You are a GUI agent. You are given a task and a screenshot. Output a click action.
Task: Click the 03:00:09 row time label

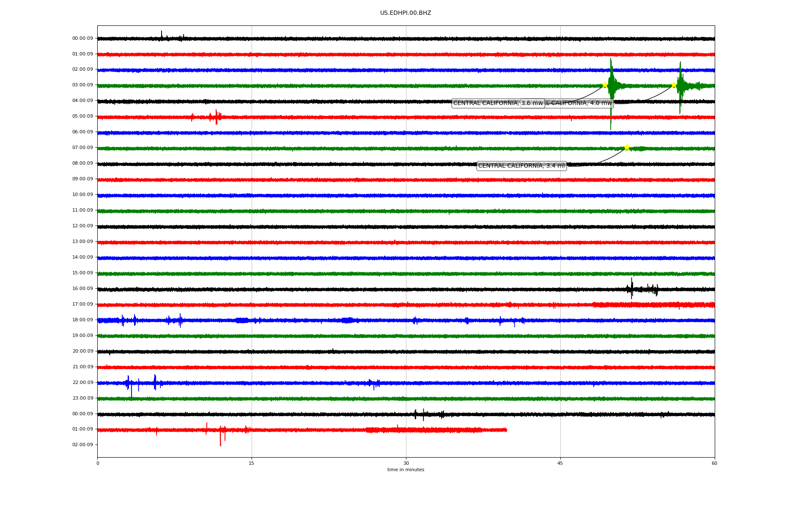[x=82, y=85]
